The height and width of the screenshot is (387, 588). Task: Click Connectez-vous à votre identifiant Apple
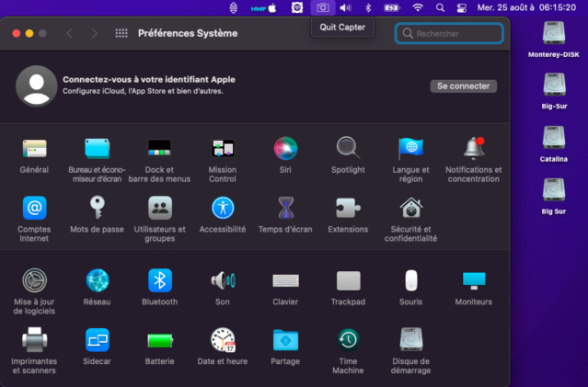click(149, 79)
